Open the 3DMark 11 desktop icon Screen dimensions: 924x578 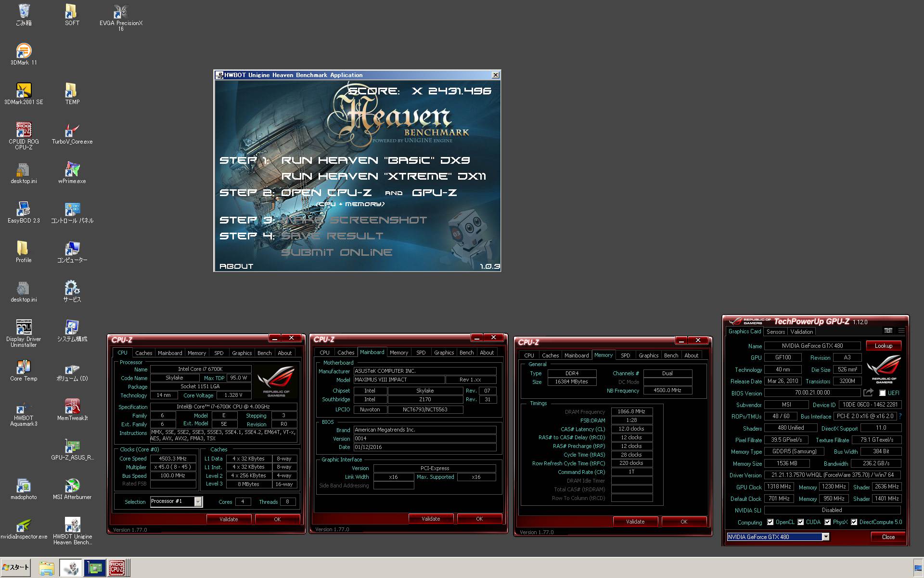tap(24, 54)
